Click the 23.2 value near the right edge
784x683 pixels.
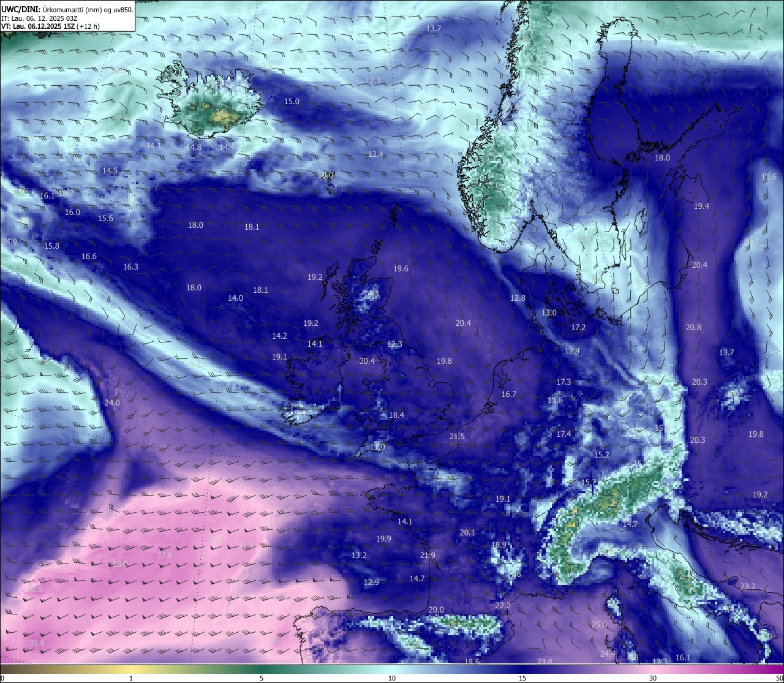click(748, 587)
